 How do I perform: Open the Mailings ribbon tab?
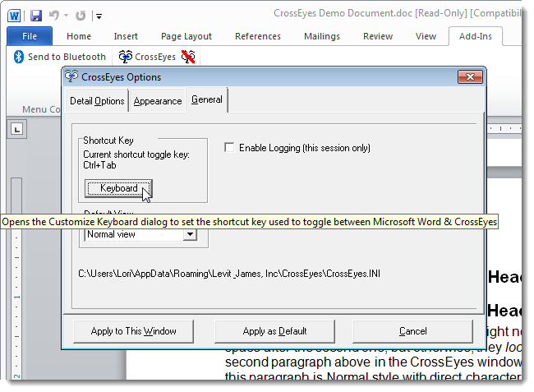pos(322,36)
